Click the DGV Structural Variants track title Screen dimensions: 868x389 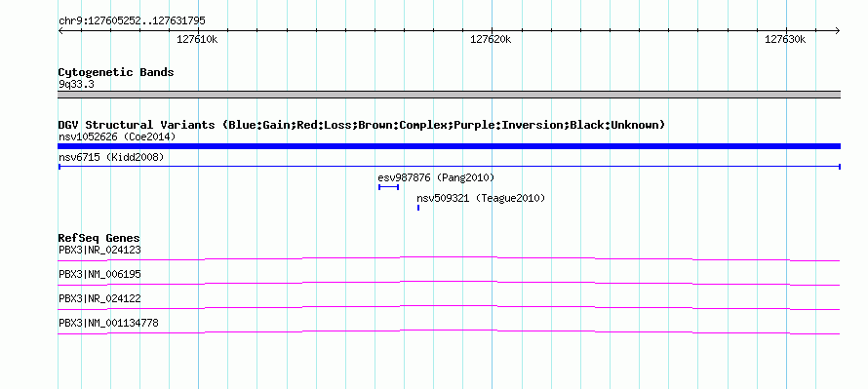click(362, 125)
